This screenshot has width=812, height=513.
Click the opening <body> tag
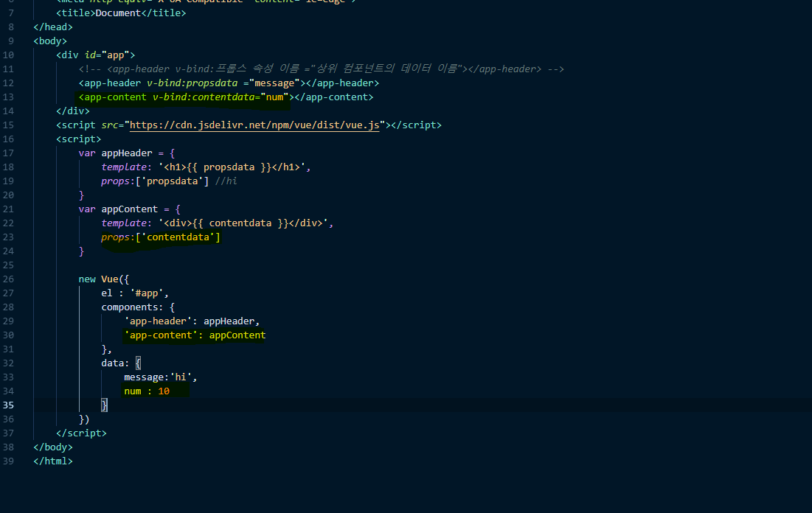50,41
